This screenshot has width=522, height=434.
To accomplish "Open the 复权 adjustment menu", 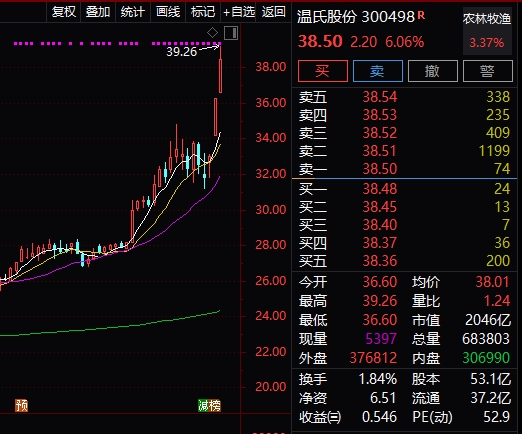I will [64, 12].
